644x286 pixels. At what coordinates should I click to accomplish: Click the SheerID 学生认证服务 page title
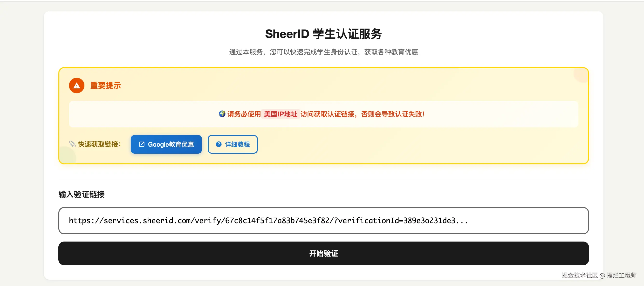[x=323, y=34]
